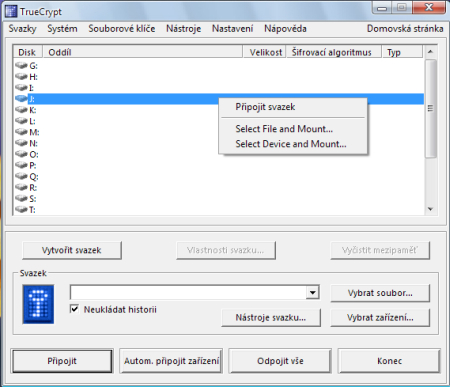
Task: Click the drive icon for K:
Action: [21, 110]
